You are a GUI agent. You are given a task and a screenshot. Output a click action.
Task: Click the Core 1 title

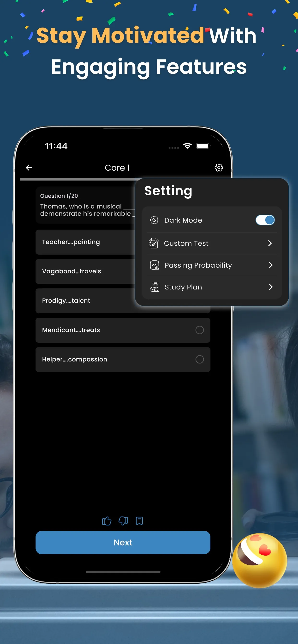coord(117,167)
